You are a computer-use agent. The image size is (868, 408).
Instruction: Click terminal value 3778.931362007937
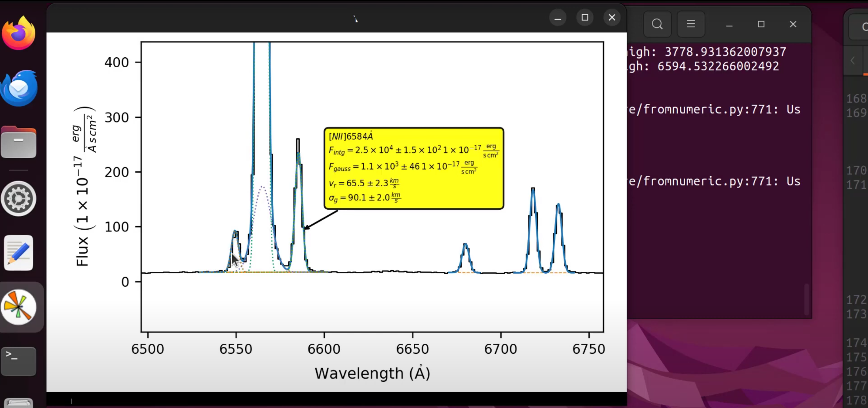tap(725, 52)
